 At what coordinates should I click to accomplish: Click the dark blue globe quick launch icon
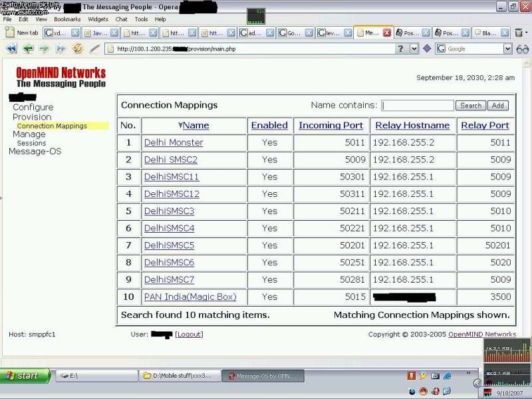click(412, 392)
